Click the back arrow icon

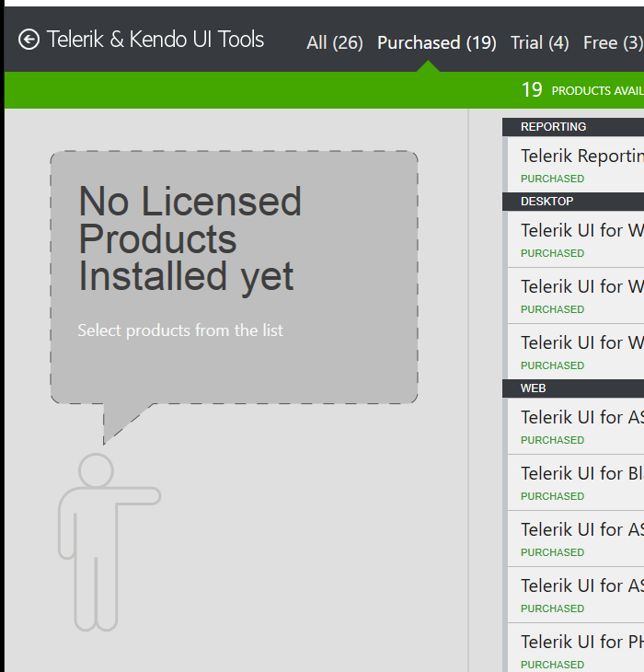(29, 40)
